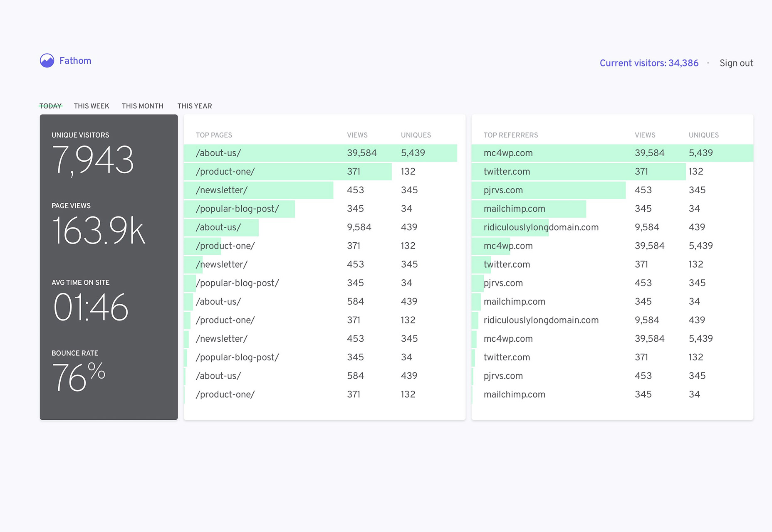
Task: Click the Fathom logo icon
Action: pyautogui.click(x=47, y=61)
